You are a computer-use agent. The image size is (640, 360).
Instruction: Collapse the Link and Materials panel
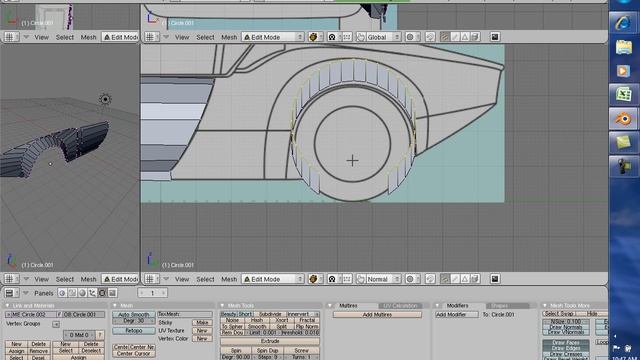[7, 305]
